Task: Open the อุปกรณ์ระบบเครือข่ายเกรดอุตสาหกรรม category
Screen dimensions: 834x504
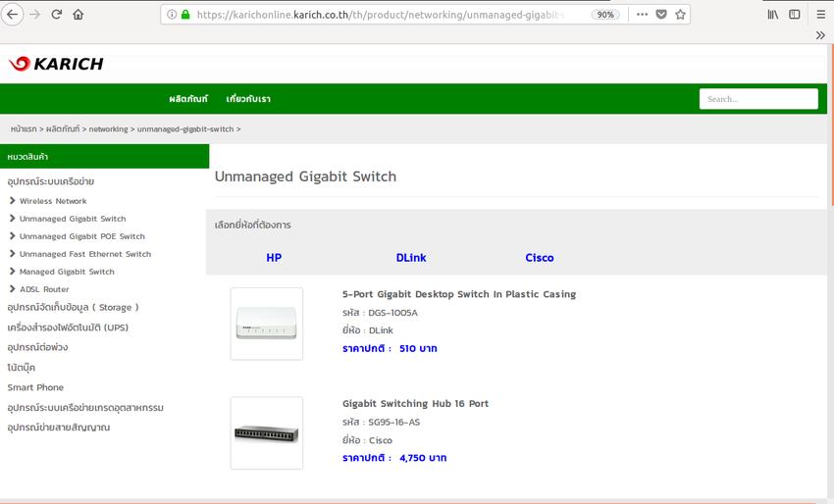Action: (x=85, y=408)
